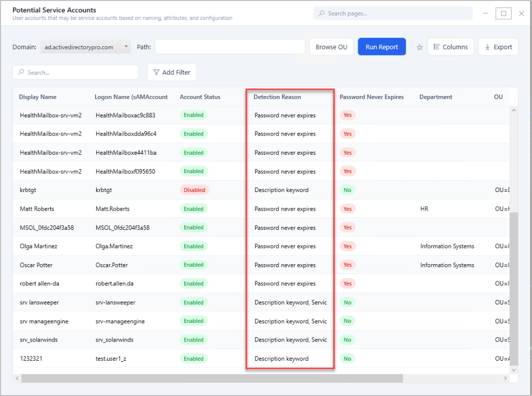
Task: Select the Matt Roberts row
Action: click(x=261, y=209)
